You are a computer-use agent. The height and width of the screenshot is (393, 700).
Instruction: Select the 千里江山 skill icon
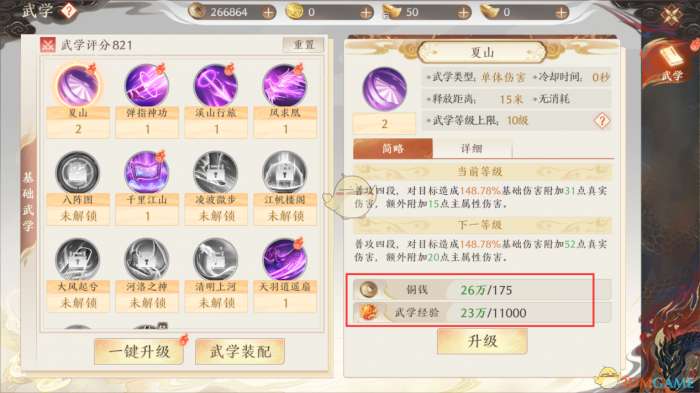click(x=147, y=172)
